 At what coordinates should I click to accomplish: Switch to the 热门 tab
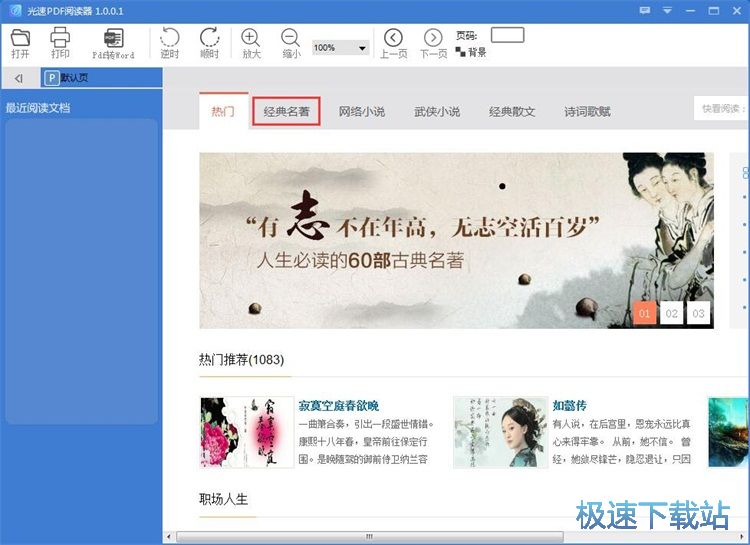pyautogui.click(x=223, y=111)
